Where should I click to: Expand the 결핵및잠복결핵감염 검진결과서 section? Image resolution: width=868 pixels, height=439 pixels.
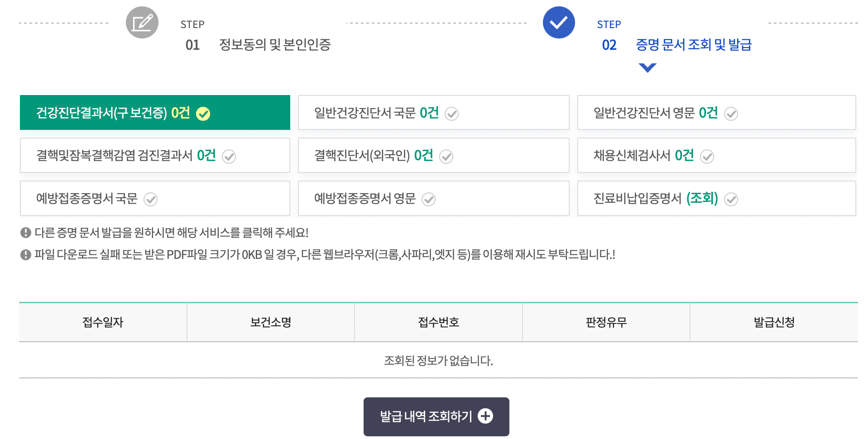pyautogui.click(x=154, y=155)
